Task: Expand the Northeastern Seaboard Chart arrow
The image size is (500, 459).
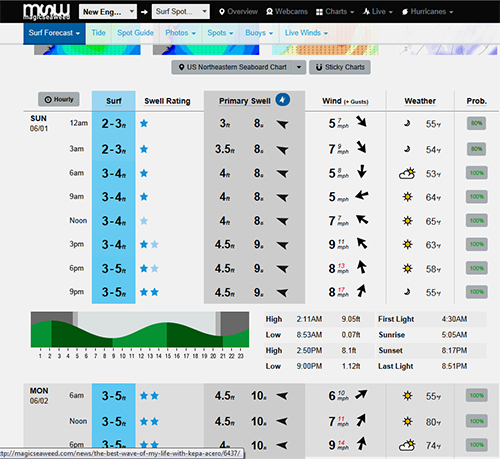Action: tap(299, 67)
